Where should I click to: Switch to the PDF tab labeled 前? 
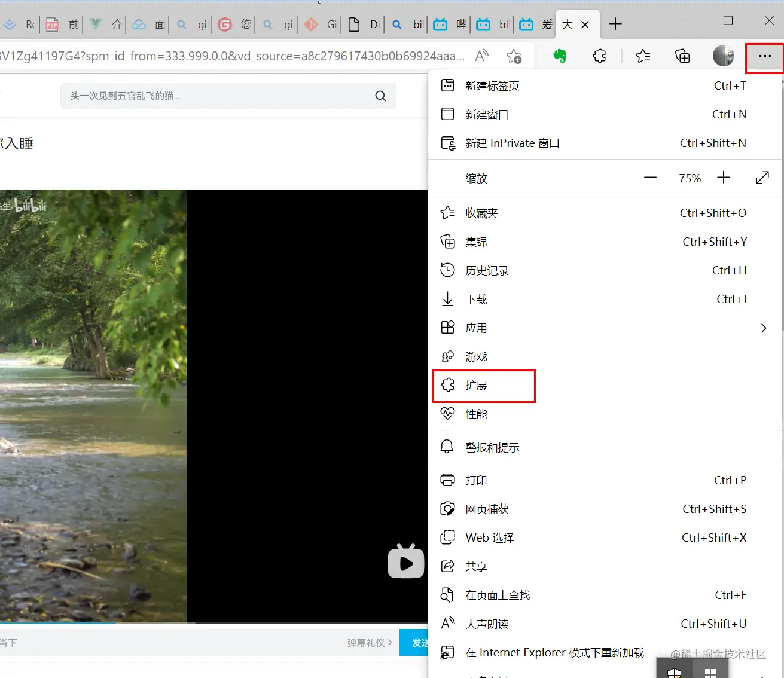pos(62,25)
